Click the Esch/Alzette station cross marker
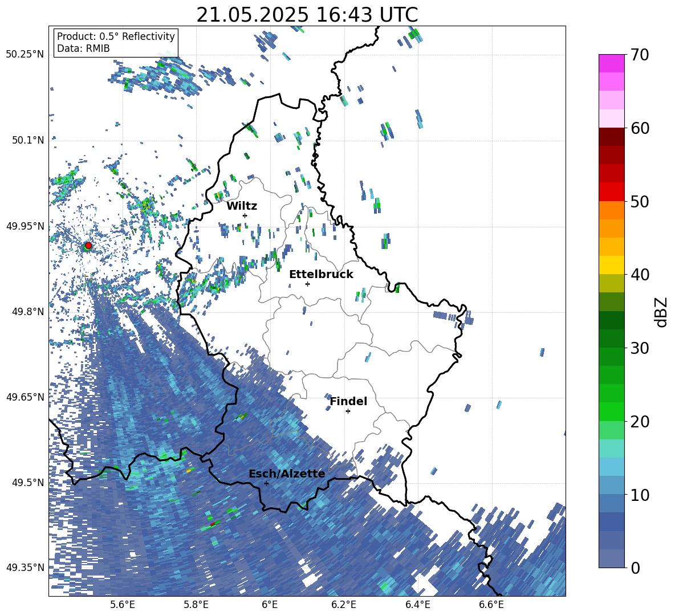 (x=266, y=483)
